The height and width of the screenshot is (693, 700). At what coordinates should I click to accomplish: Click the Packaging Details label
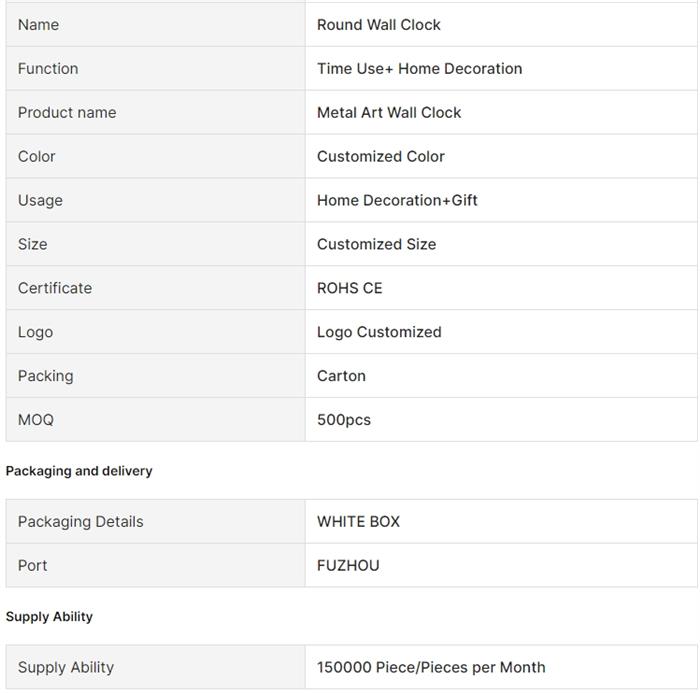pos(80,522)
